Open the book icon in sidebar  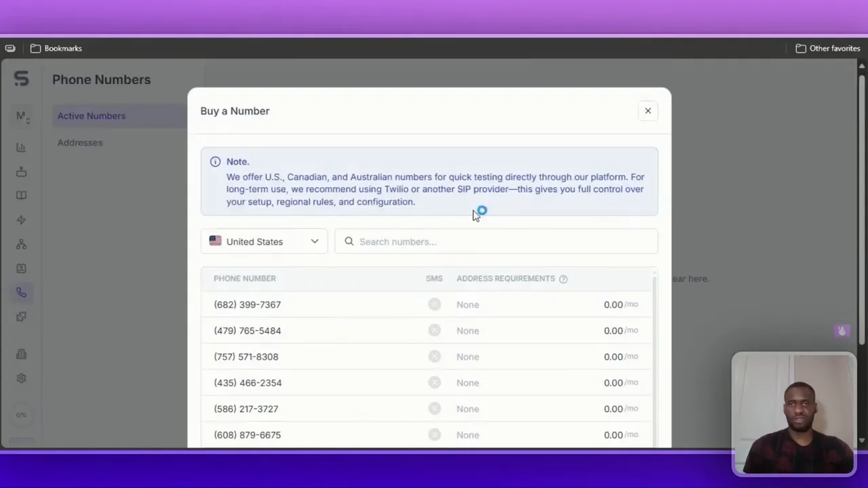click(x=21, y=195)
